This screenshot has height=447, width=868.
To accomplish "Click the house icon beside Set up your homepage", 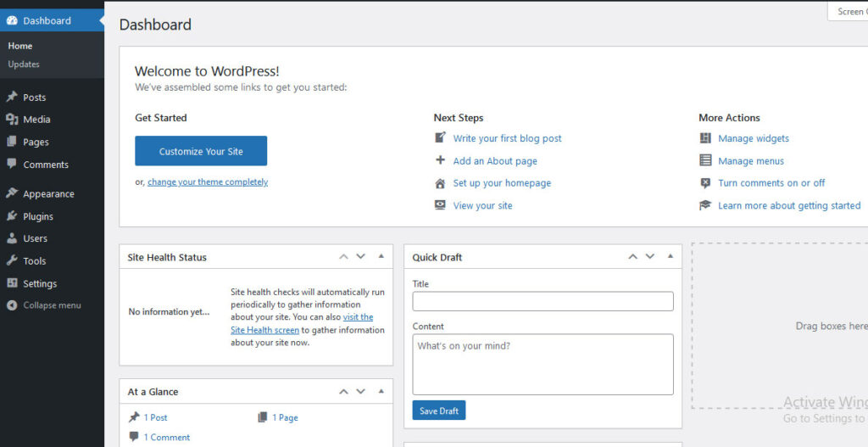I will pos(440,183).
